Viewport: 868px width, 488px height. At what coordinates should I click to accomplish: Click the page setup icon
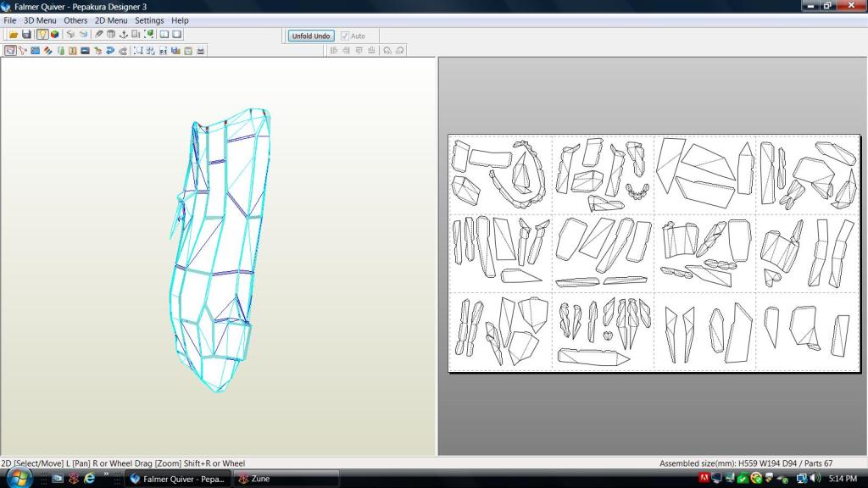click(188, 50)
